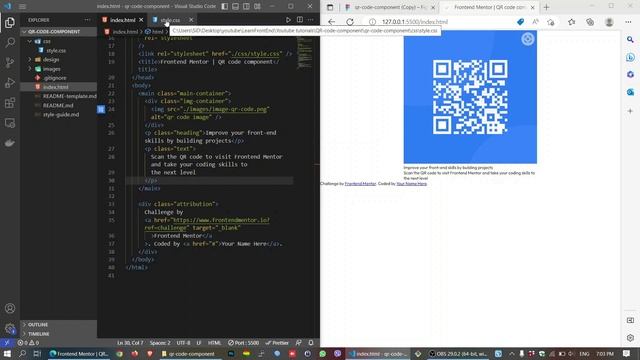Split the editor to the right

[x=300, y=20]
